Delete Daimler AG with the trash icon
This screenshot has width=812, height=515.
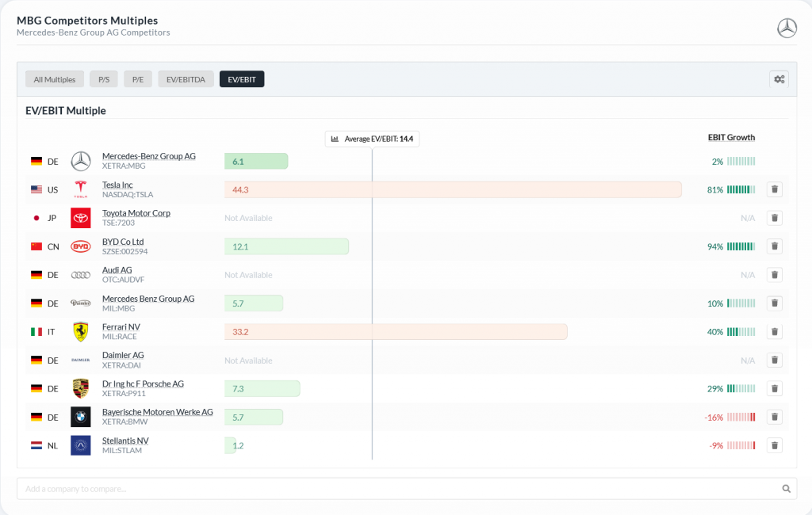click(775, 360)
